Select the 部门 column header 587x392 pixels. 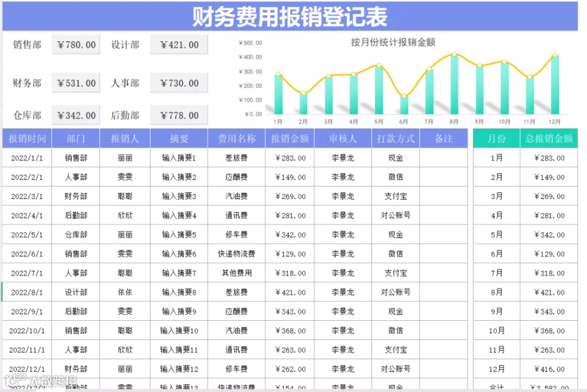pyautogui.click(x=76, y=138)
